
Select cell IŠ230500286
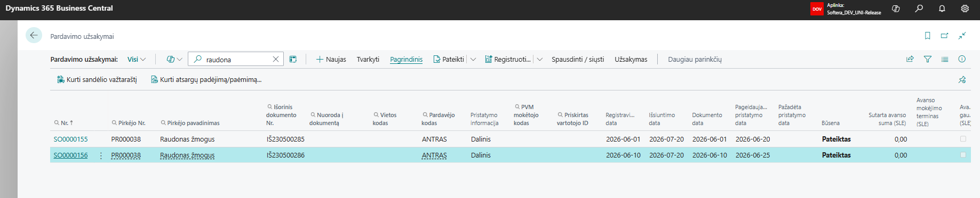(x=285, y=155)
